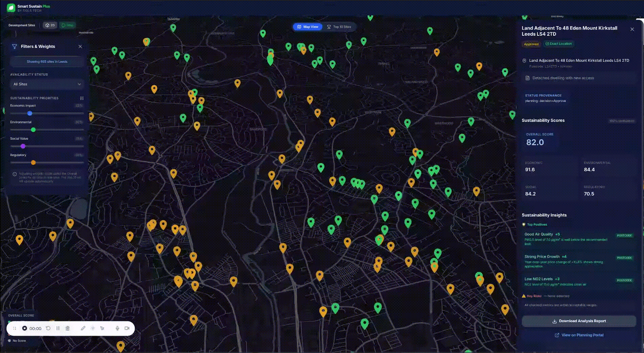Pause the screen recording
The width and height of the screenshot is (644, 353).
58,328
